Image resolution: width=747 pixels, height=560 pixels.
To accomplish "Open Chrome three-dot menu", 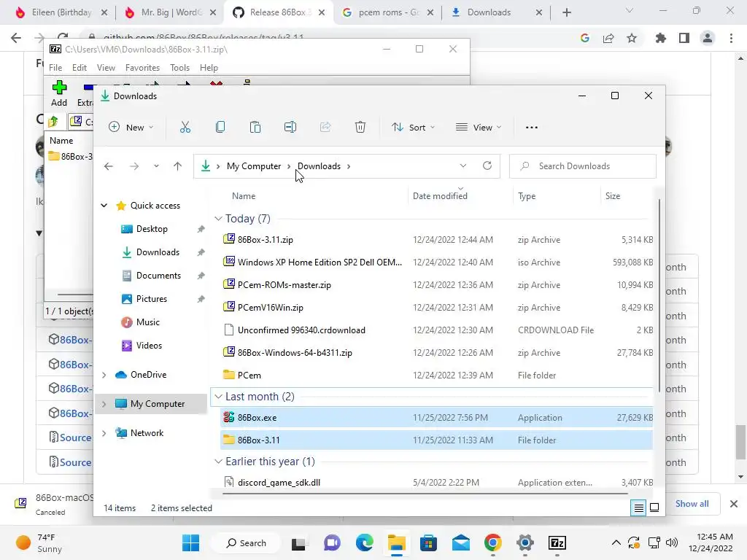I will (x=731, y=38).
